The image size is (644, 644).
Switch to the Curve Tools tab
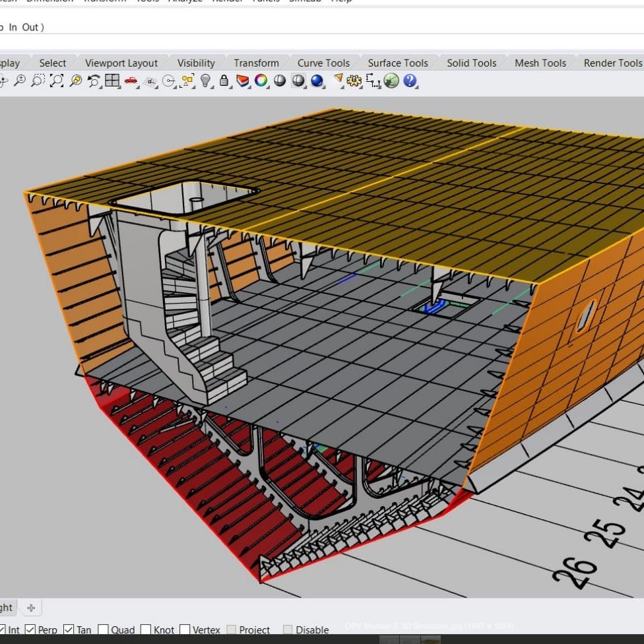(323, 63)
